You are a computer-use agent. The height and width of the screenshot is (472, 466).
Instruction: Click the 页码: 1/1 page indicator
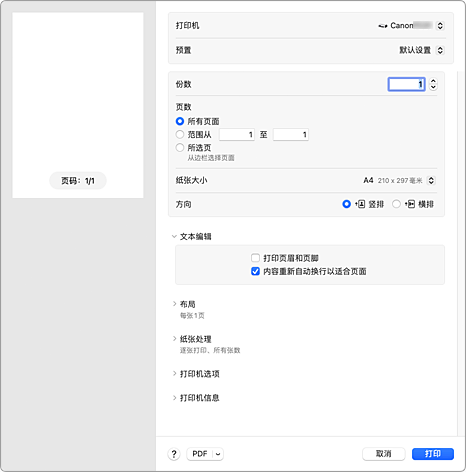point(78,181)
